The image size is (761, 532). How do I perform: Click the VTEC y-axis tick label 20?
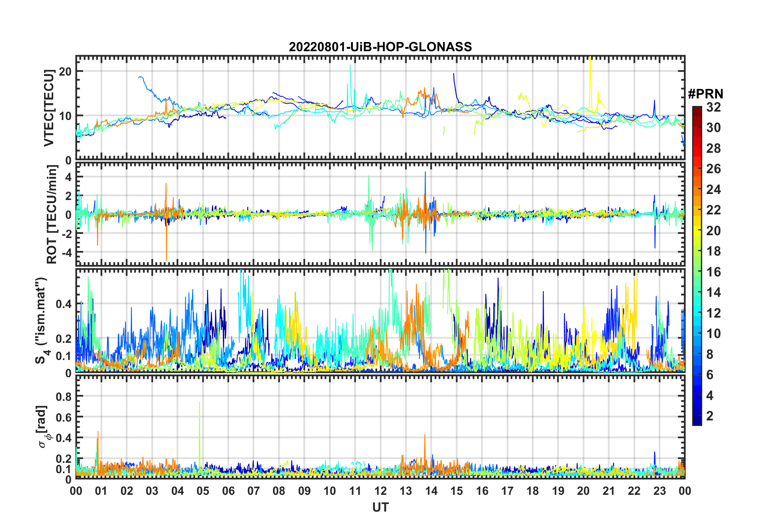click(x=65, y=72)
